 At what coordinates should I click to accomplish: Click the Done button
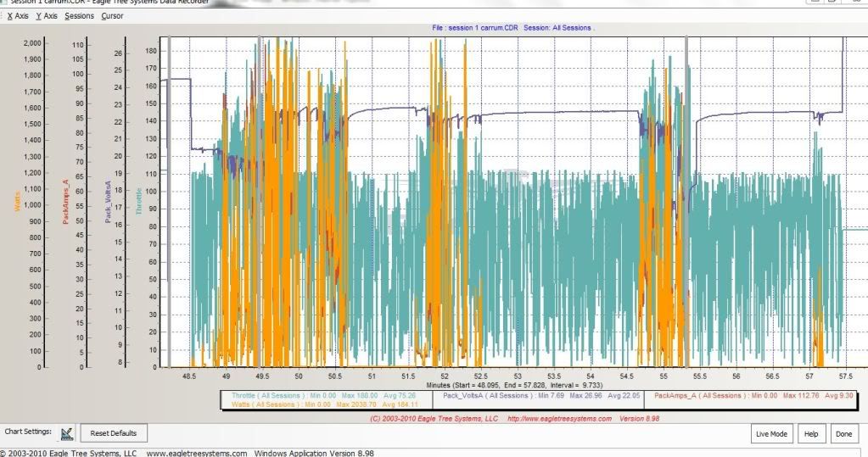843,433
